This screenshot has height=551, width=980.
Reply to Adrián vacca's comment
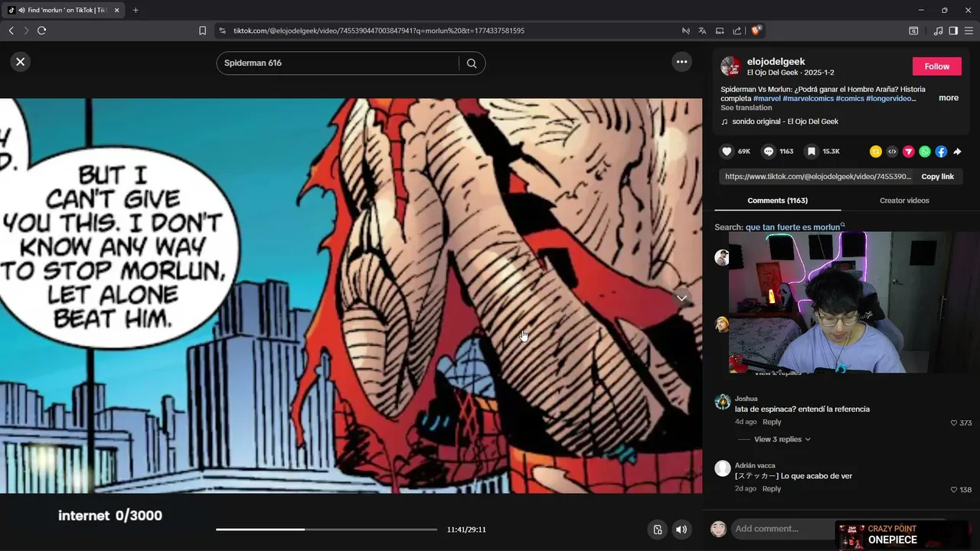click(772, 489)
